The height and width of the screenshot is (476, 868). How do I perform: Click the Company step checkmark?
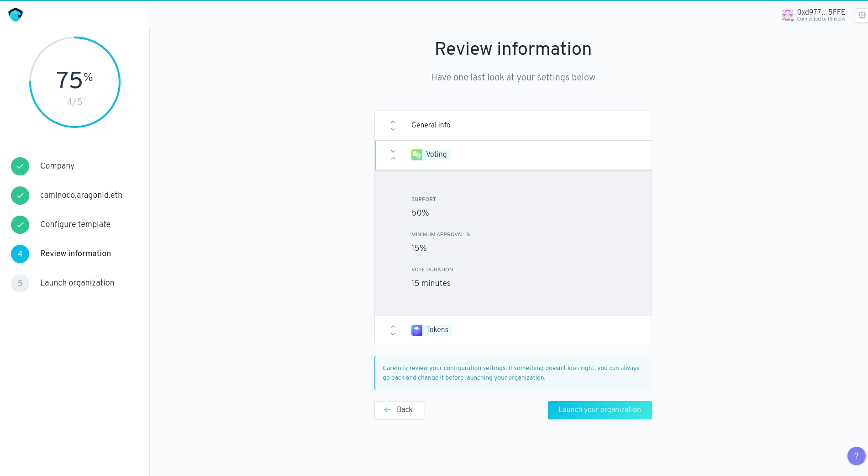coord(20,166)
